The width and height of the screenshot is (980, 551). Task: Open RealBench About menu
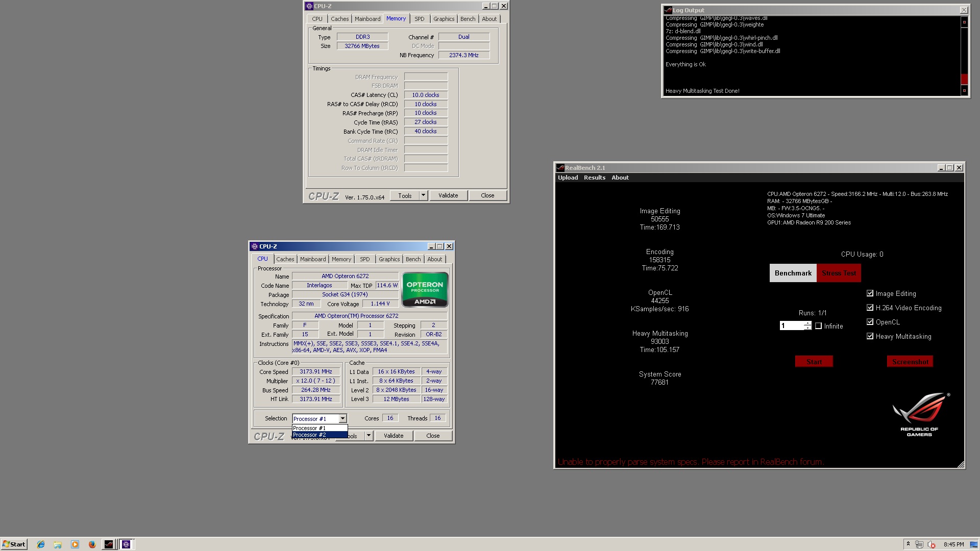(620, 178)
